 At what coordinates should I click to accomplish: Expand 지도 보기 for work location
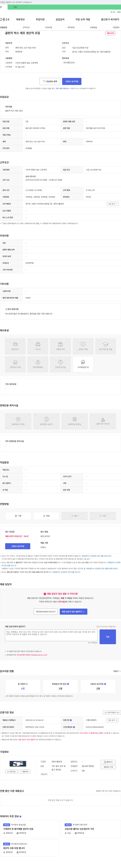pyautogui.click(x=113, y=204)
